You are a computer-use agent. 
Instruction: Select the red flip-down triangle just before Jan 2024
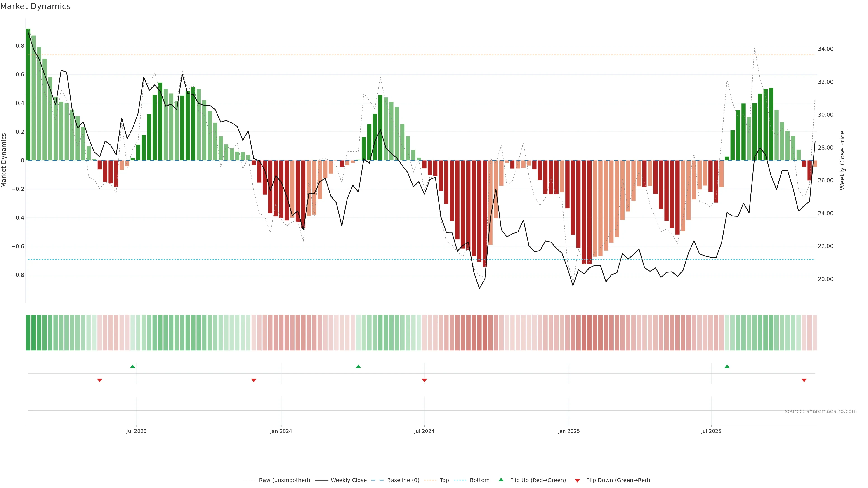[x=254, y=380]
